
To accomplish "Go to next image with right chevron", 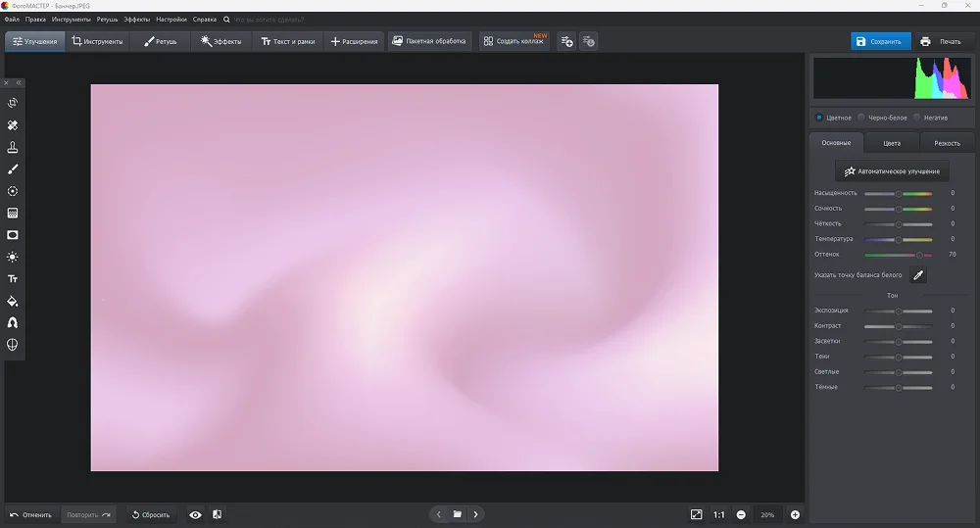I will [x=475, y=514].
